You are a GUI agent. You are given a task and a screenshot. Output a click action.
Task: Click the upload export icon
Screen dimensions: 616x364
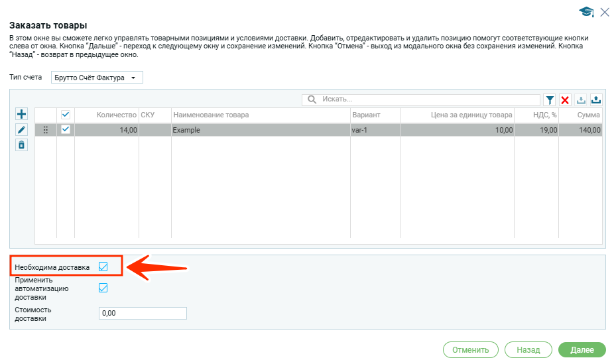pos(596,99)
